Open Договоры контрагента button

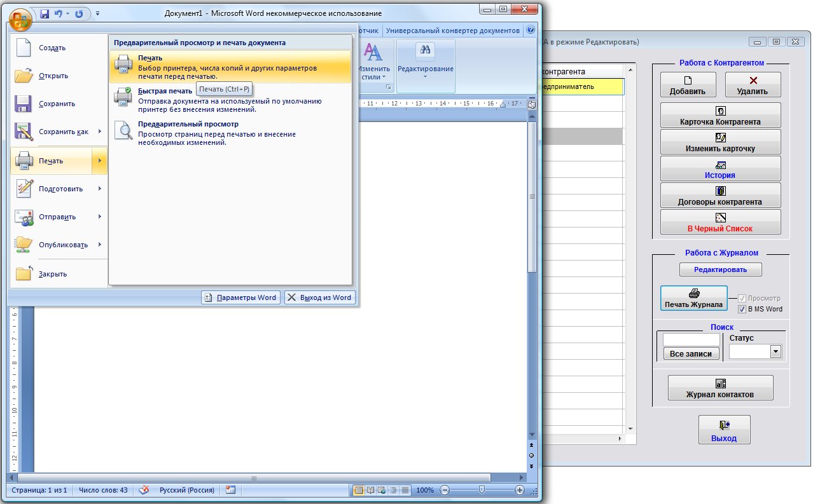720,195
